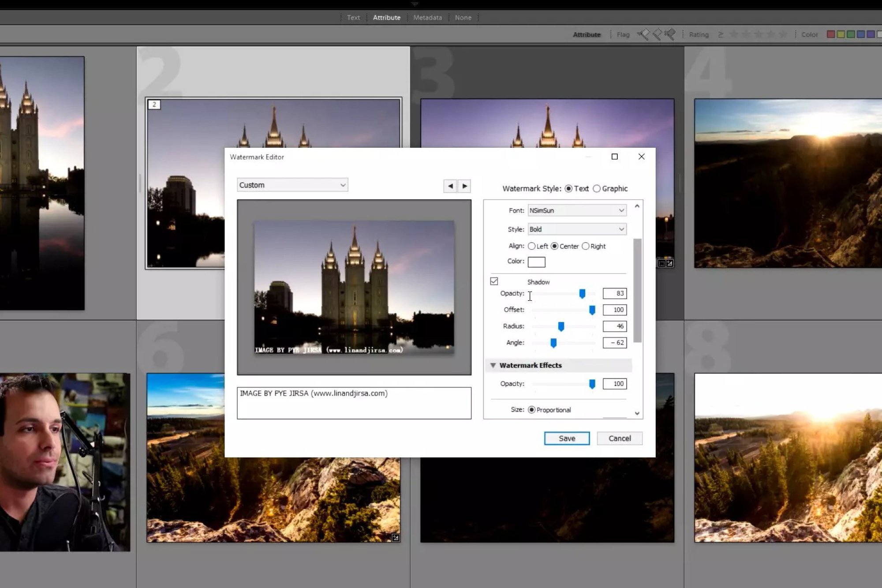
Task: Show next photo in Watermark Editor preview
Action: [464, 186]
